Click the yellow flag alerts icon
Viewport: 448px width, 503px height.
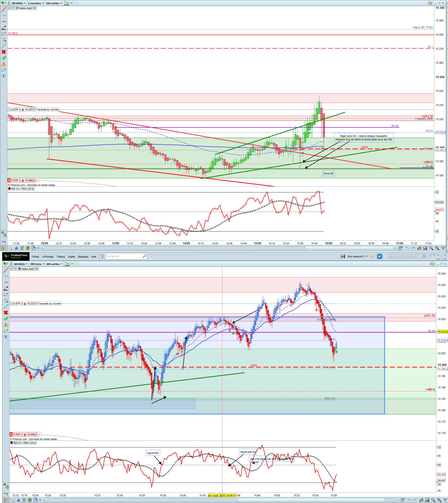pyautogui.click(x=372, y=256)
